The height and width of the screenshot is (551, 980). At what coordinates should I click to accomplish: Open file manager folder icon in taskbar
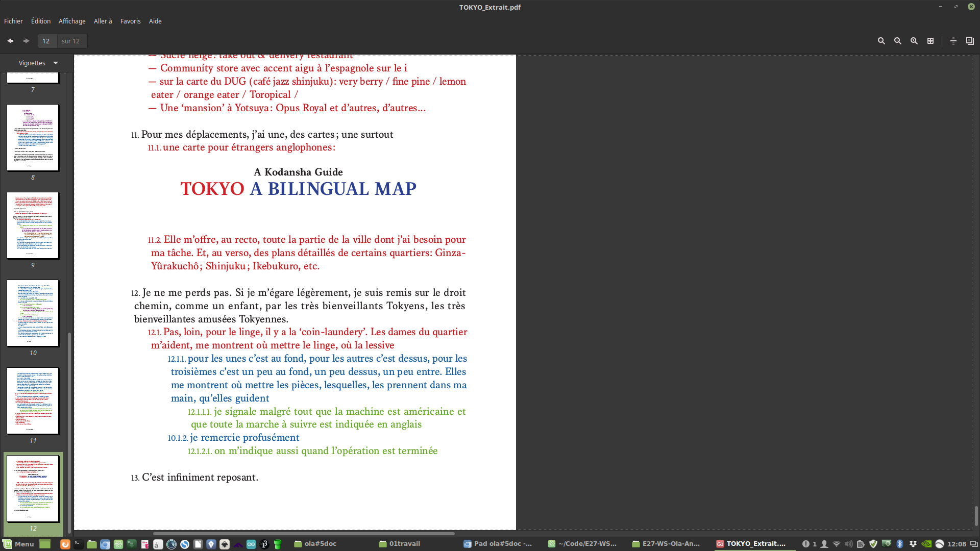[92, 544]
